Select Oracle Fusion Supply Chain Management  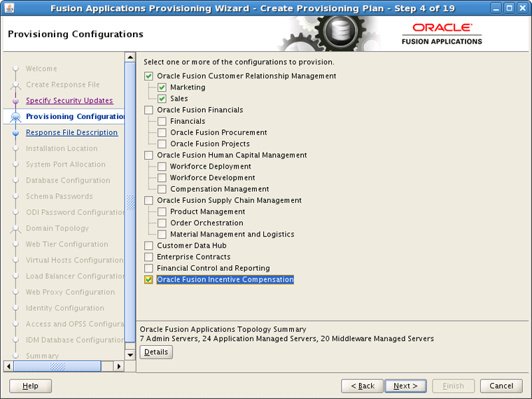(x=148, y=200)
